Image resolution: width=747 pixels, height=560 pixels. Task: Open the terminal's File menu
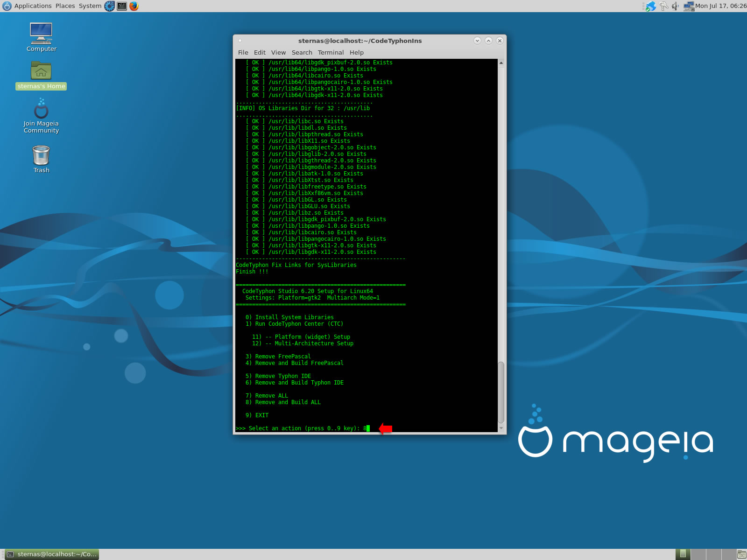(243, 53)
